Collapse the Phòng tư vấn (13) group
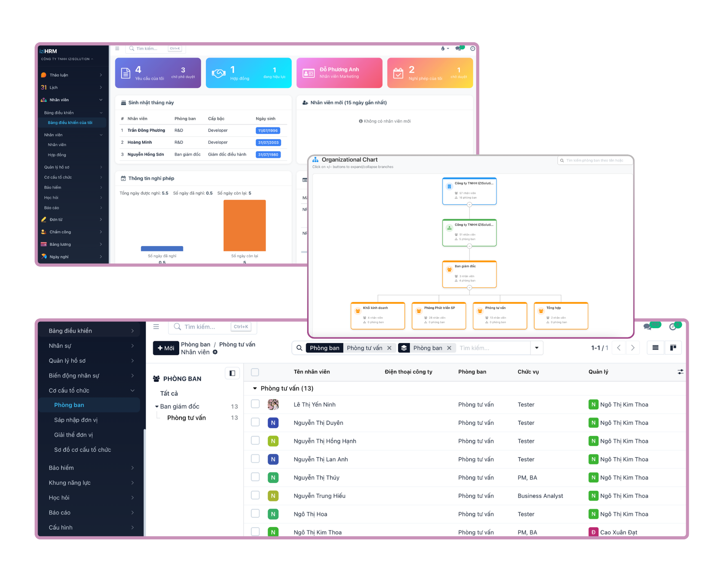This screenshot has width=728, height=566. [255, 388]
